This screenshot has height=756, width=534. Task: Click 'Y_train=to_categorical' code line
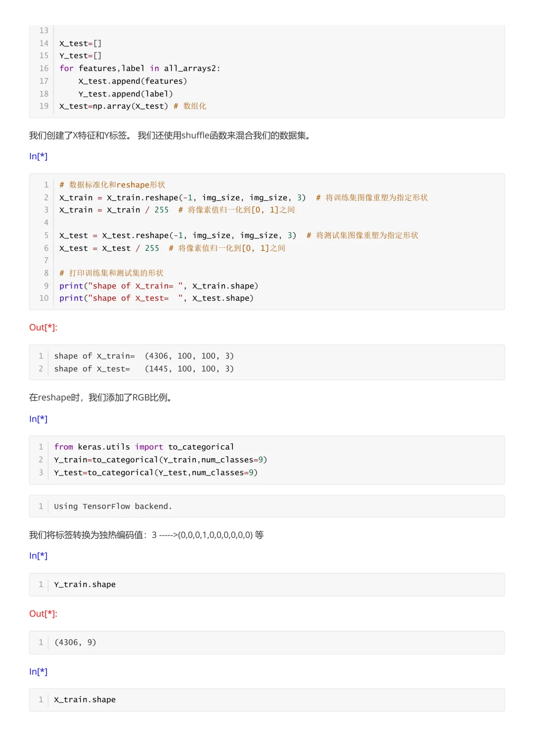161,460
